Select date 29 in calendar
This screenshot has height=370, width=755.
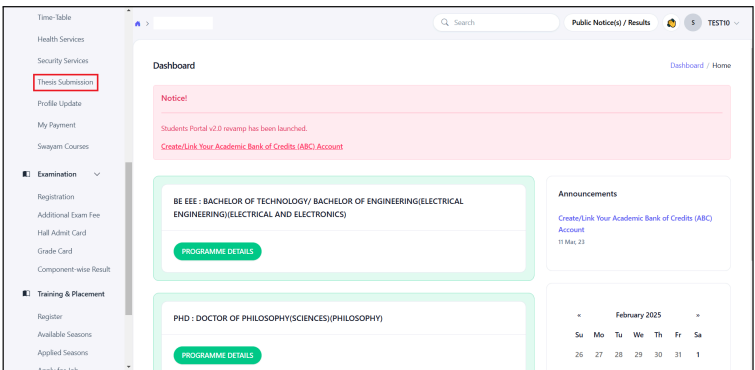[x=638, y=355]
